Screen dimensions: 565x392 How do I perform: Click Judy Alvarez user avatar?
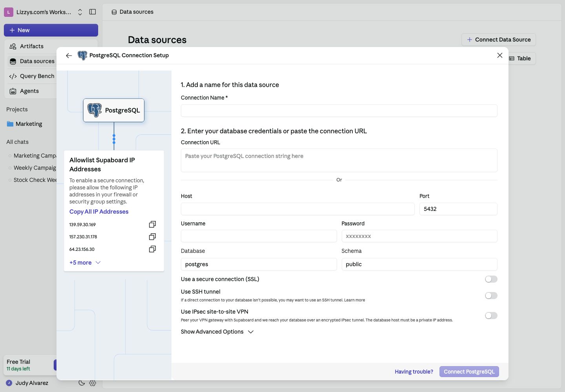(x=9, y=383)
